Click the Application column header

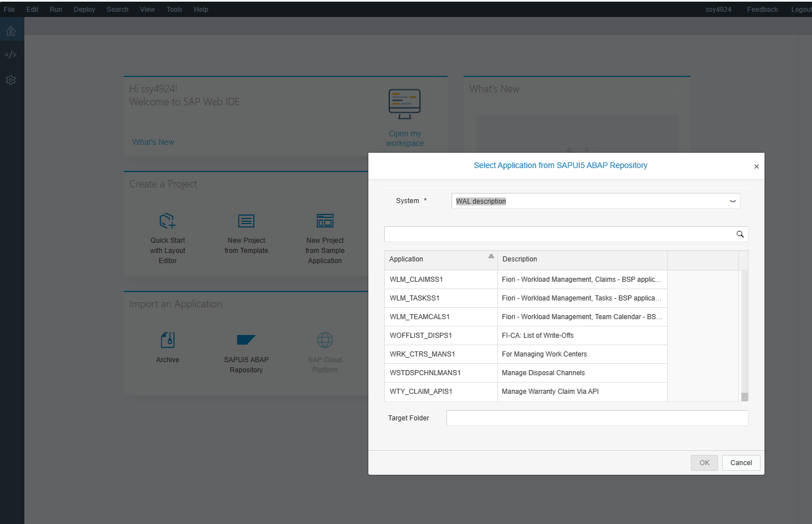441,259
